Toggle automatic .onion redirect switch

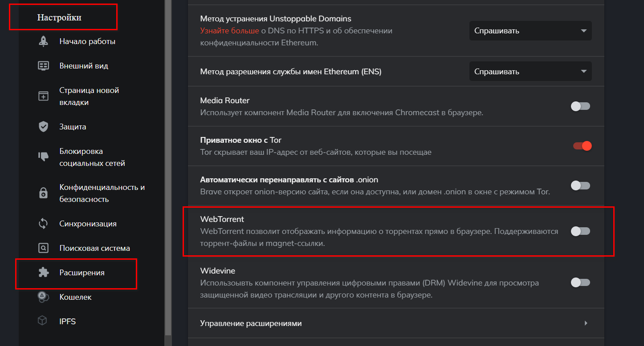point(580,185)
